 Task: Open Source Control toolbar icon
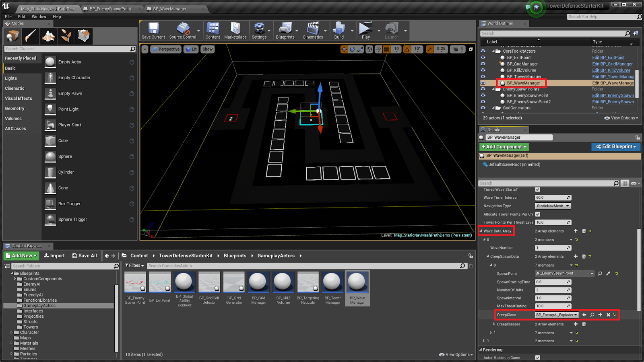[183, 31]
